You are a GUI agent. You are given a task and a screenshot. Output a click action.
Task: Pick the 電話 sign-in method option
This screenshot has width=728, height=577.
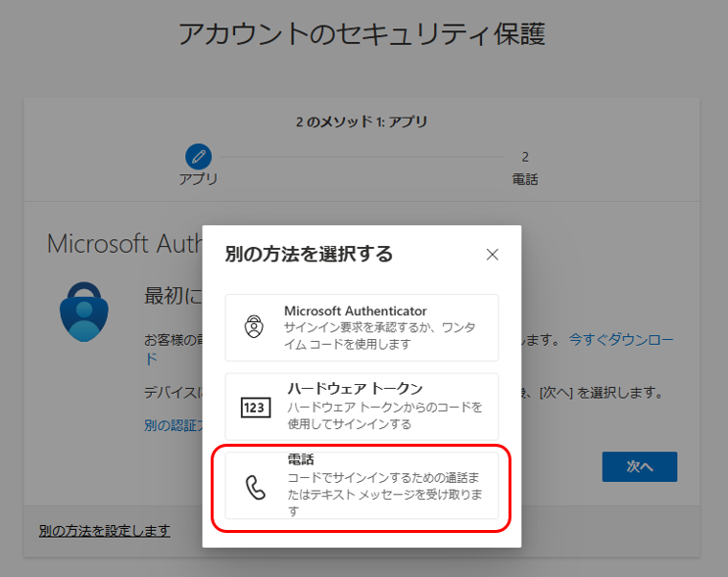tap(362, 486)
